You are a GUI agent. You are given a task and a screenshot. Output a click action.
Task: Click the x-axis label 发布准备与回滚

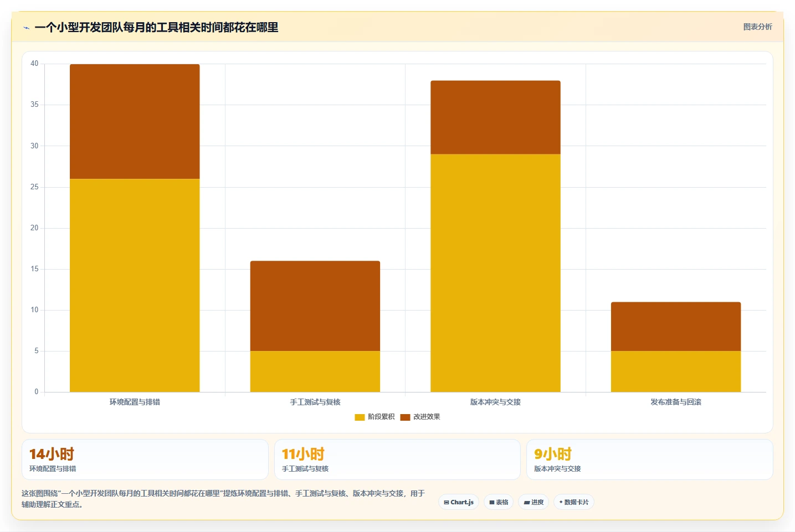(676, 402)
